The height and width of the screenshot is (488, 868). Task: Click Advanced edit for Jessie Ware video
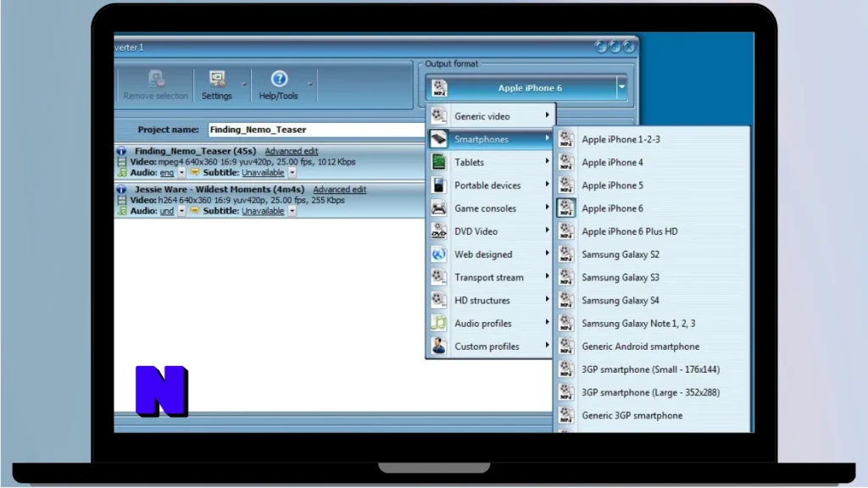339,189
